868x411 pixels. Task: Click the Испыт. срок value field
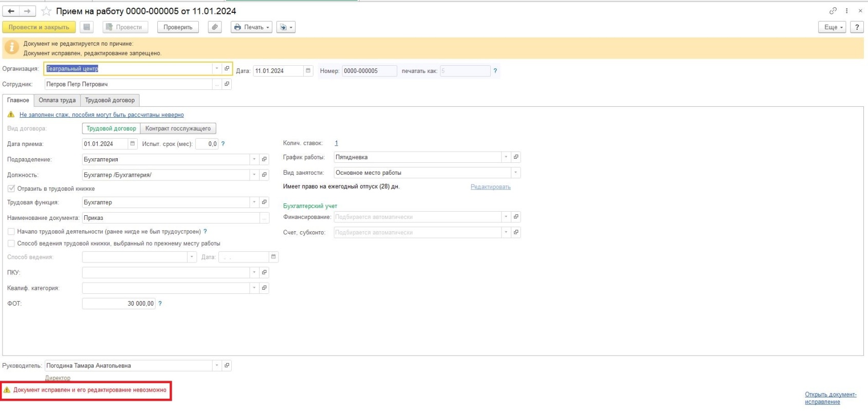(207, 144)
